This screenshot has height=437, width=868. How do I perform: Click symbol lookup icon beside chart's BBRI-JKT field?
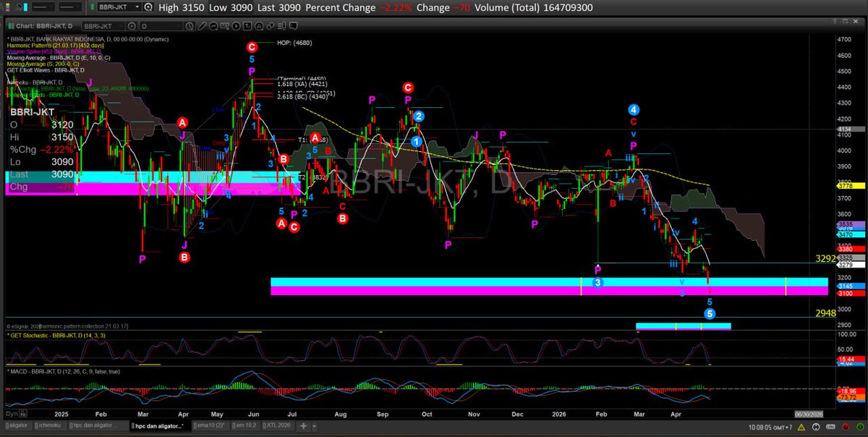(131, 26)
